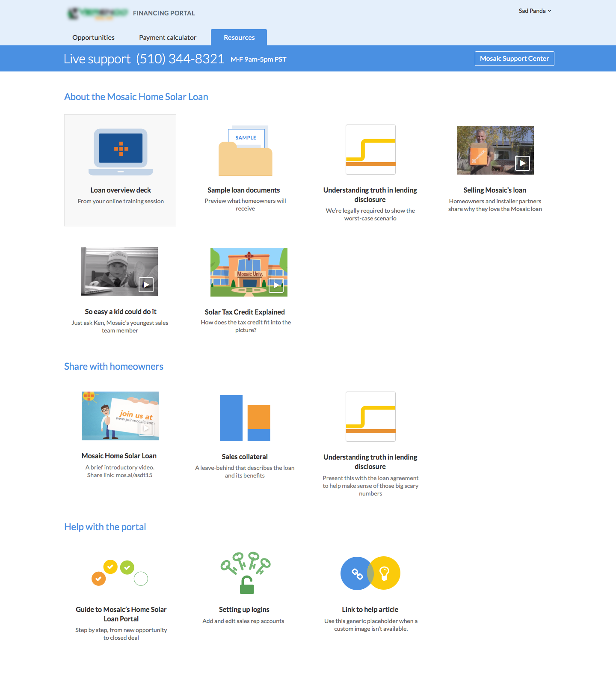The width and height of the screenshot is (616, 674).
Task: Click the kid video thumbnail
Action: tap(119, 271)
